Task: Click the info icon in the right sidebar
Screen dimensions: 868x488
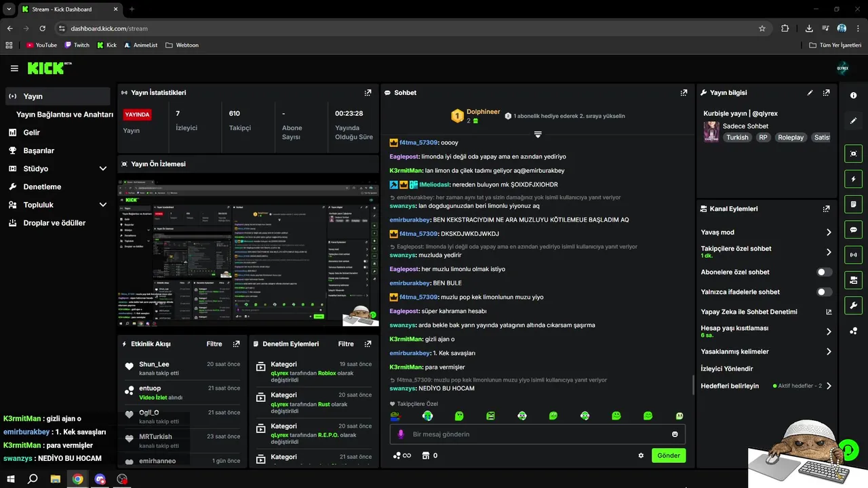Action: tap(854, 96)
